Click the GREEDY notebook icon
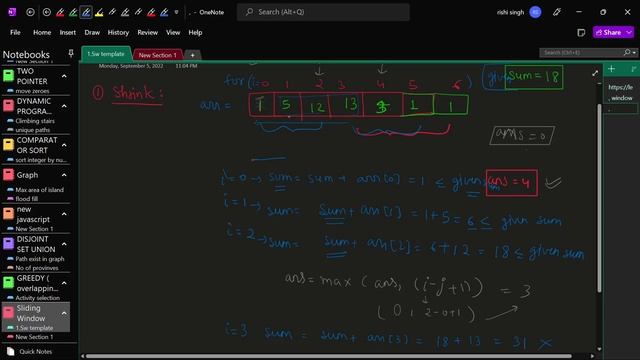 [x=9, y=283]
